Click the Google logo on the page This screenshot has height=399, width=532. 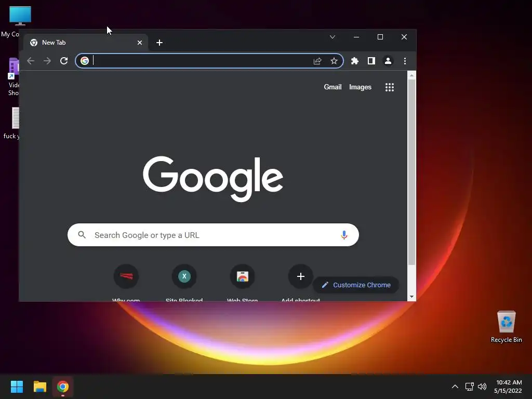click(213, 179)
